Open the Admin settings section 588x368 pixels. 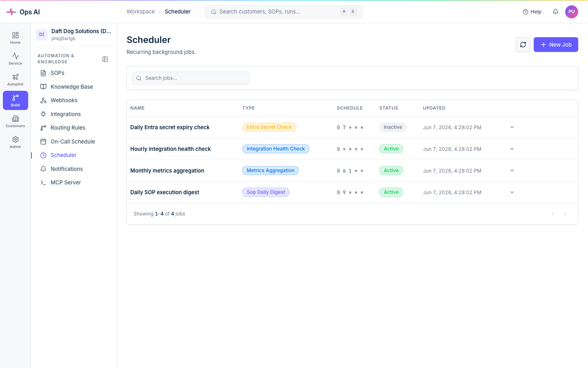pyautogui.click(x=16, y=142)
